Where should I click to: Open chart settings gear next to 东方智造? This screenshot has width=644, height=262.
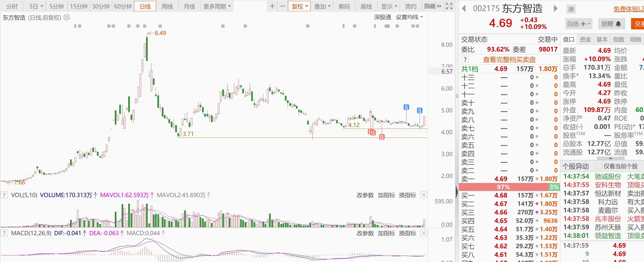pos(67,17)
